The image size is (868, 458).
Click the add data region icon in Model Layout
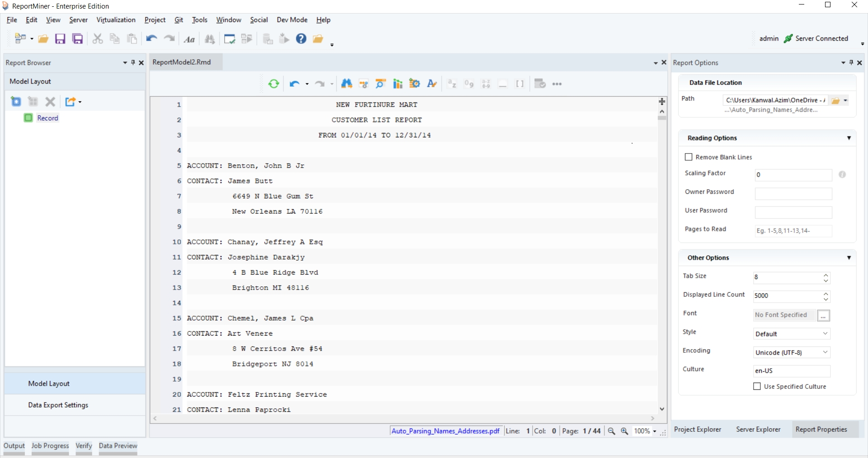tap(16, 102)
